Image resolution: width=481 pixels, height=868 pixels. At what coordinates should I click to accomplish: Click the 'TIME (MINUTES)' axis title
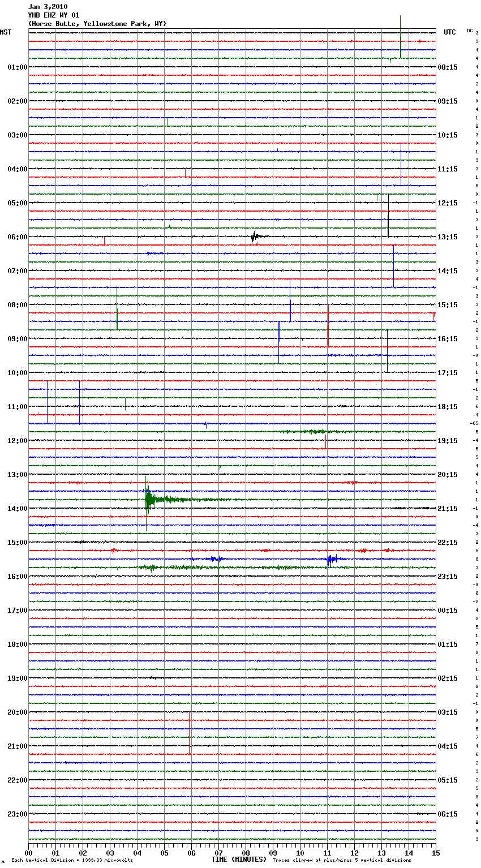point(238,860)
